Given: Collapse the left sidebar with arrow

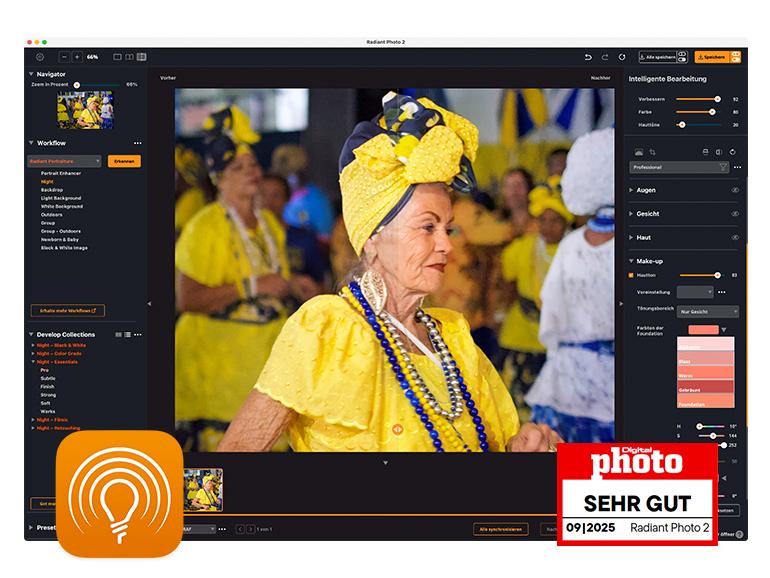Looking at the screenshot, I should pos(149,304).
